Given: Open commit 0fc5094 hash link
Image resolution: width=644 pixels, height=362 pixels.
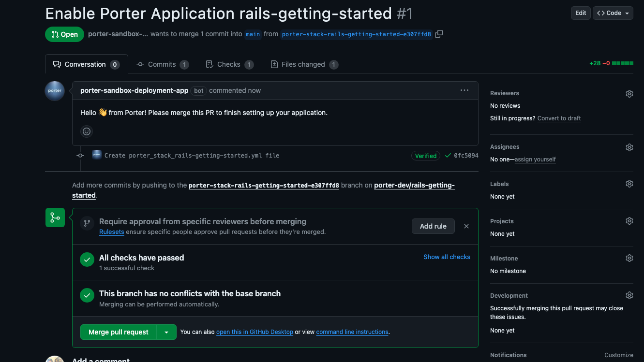Looking at the screenshot, I should [466, 156].
